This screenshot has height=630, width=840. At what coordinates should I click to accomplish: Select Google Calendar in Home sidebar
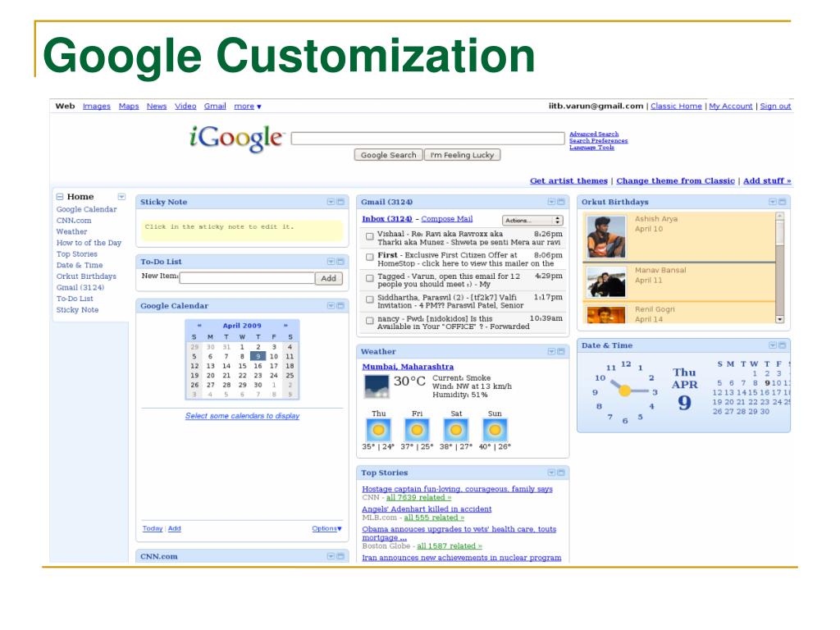tap(86, 209)
